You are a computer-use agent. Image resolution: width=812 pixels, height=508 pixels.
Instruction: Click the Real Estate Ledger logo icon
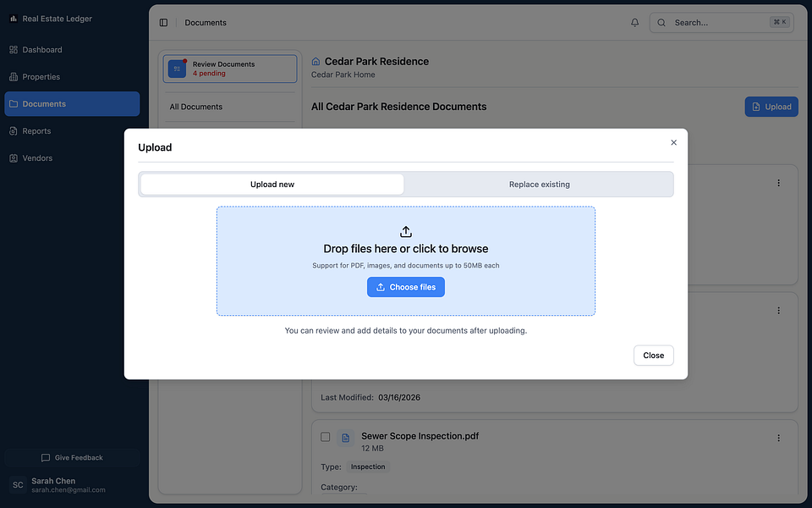[14, 19]
